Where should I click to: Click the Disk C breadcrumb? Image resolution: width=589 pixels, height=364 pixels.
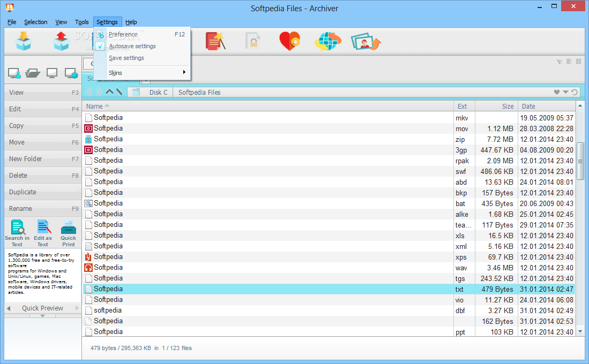(x=158, y=92)
